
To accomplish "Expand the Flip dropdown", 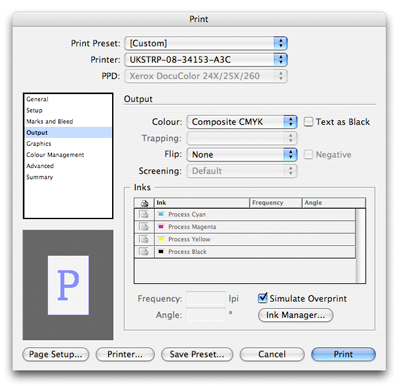I will pyautogui.click(x=242, y=154).
